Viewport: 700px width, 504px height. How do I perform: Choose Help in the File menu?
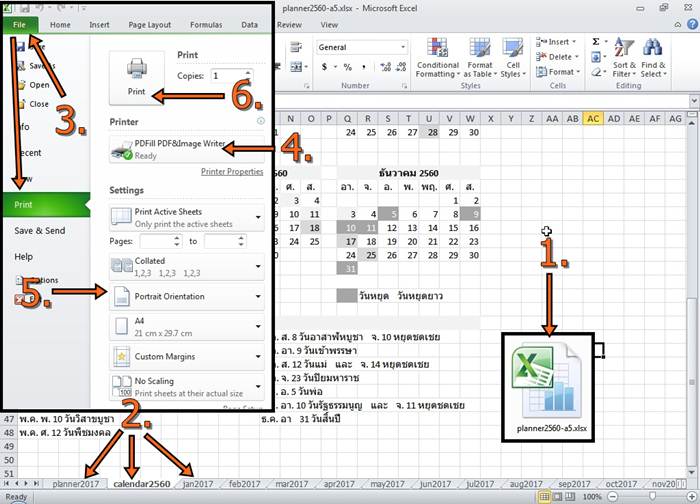point(24,257)
